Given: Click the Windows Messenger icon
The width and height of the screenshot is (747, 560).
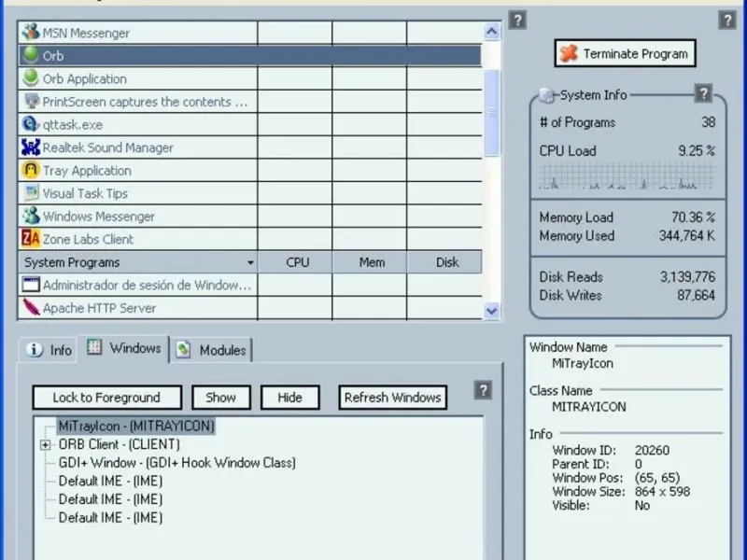Looking at the screenshot, I should (32, 216).
